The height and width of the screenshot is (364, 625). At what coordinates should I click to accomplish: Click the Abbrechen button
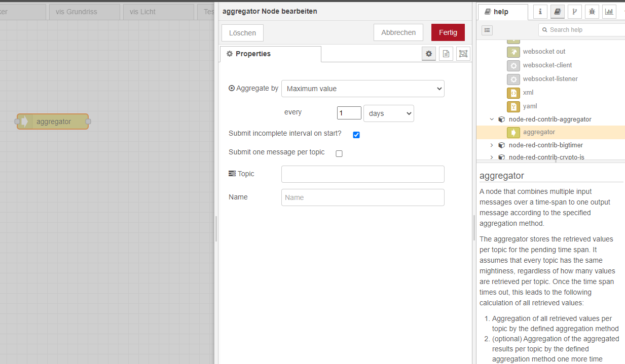[x=398, y=32]
